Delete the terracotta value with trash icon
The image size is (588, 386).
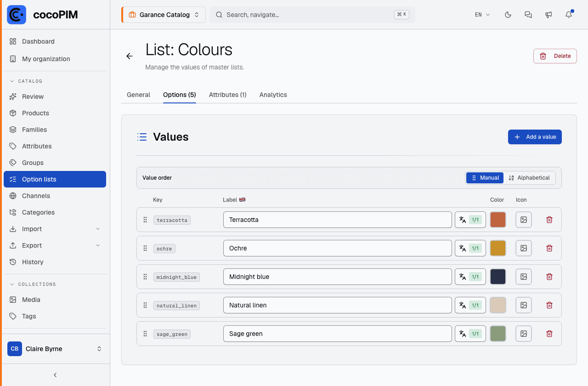549,220
